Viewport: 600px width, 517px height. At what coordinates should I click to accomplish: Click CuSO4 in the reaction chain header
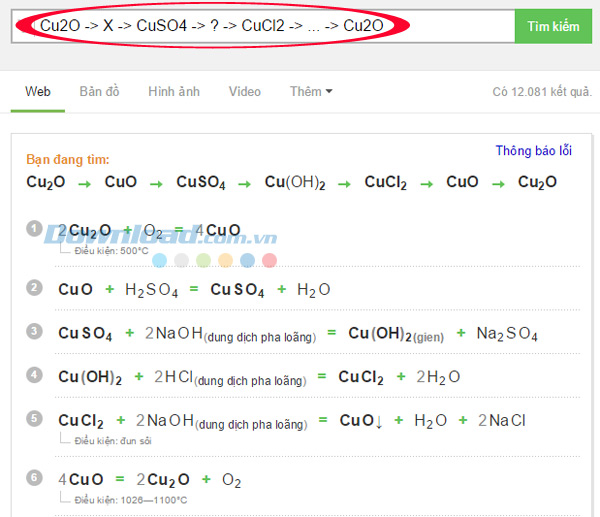201,182
